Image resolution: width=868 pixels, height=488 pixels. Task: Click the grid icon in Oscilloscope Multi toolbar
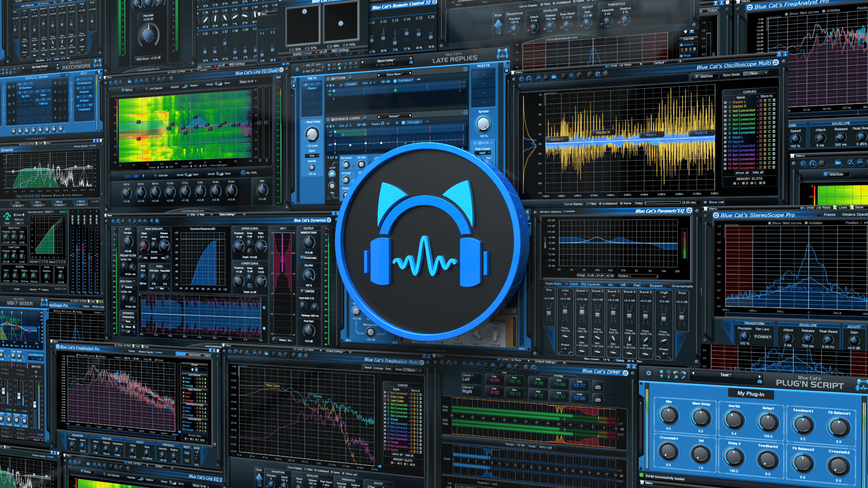coord(590,75)
